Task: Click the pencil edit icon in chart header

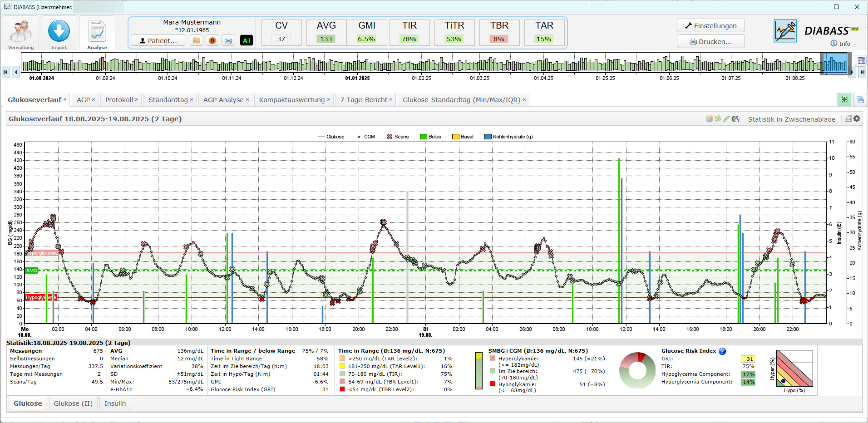Action: [726, 119]
